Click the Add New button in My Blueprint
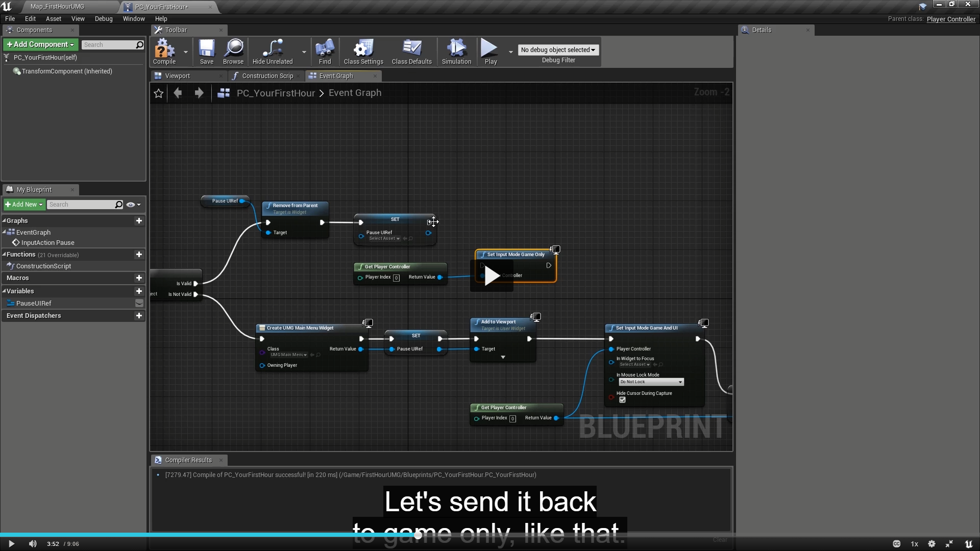The height and width of the screenshot is (551, 980). (x=24, y=205)
